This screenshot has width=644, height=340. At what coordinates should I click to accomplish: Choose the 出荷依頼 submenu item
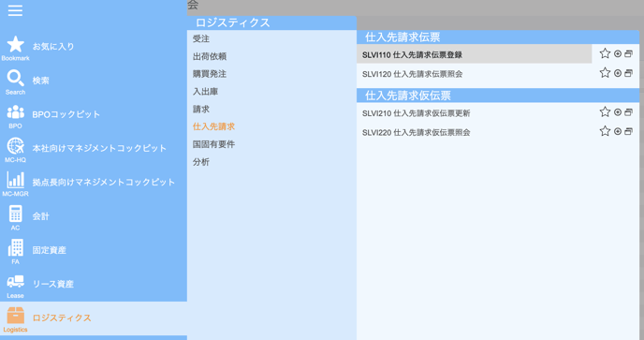210,56
